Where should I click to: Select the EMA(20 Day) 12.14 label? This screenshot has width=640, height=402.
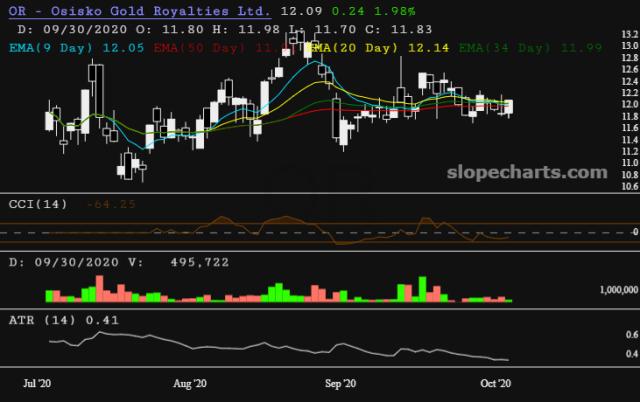point(379,48)
